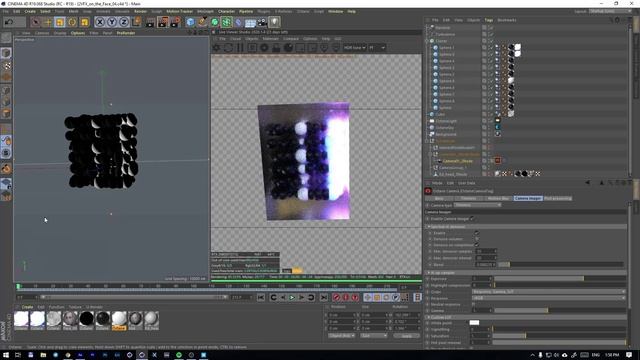
Task: Open the viewport Options menu
Action: (x=78, y=33)
